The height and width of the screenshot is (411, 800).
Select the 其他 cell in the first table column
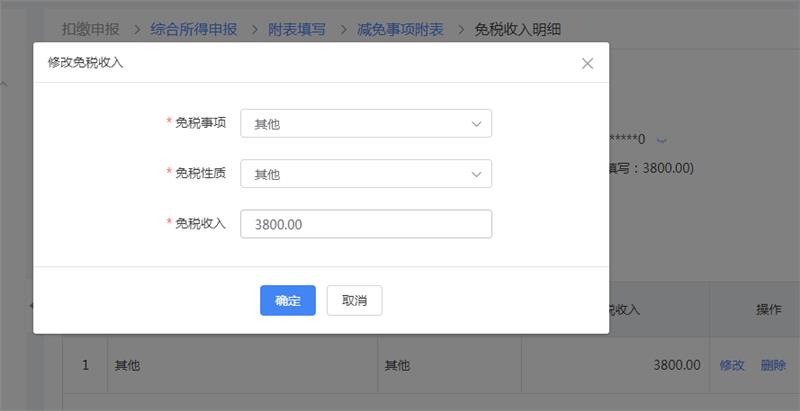tap(127, 365)
